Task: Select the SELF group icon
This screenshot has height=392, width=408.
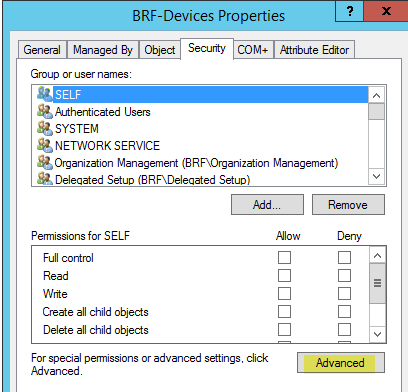Action: (45, 94)
